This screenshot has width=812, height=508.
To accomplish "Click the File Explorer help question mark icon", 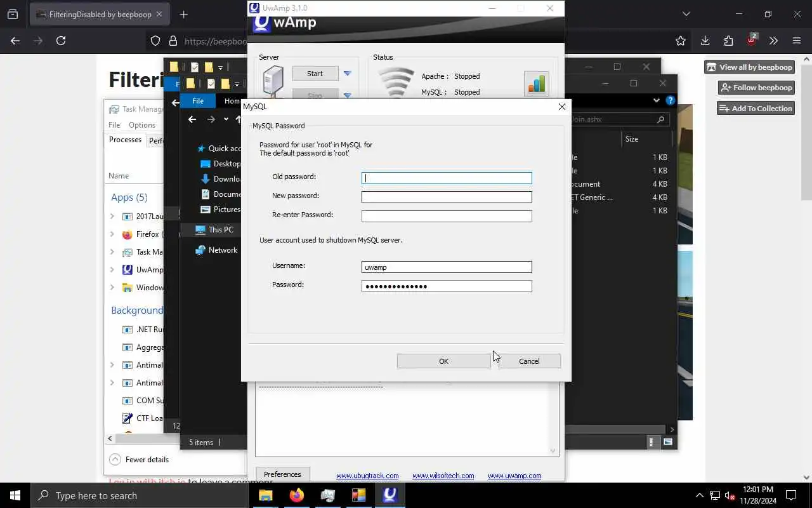I will tap(670, 100).
